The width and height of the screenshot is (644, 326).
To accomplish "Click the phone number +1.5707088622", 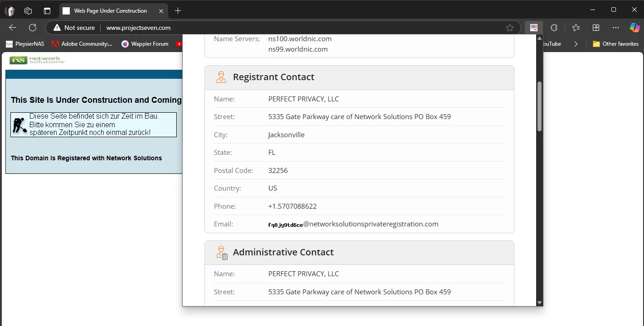I will pos(292,206).
